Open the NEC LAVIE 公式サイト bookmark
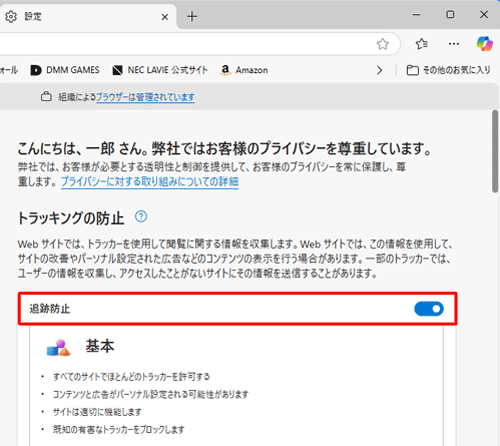Viewport: 500px width, 446px height. coord(160,70)
